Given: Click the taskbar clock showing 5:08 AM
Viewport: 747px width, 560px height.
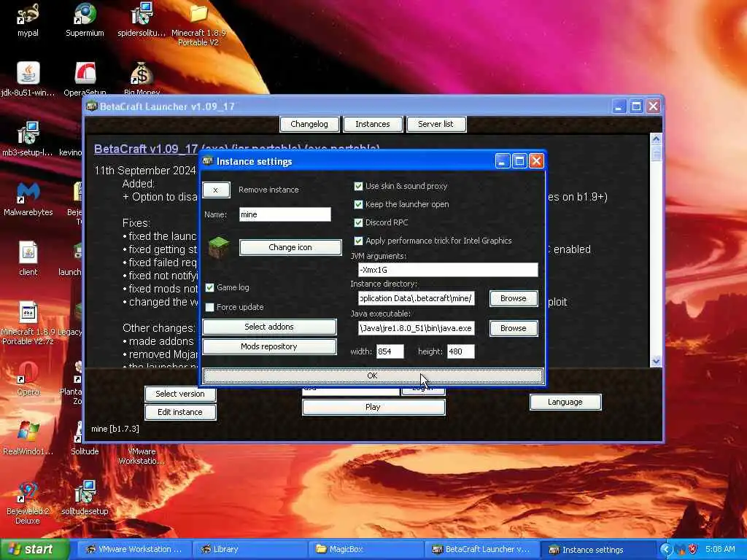Looking at the screenshot, I should (720, 549).
